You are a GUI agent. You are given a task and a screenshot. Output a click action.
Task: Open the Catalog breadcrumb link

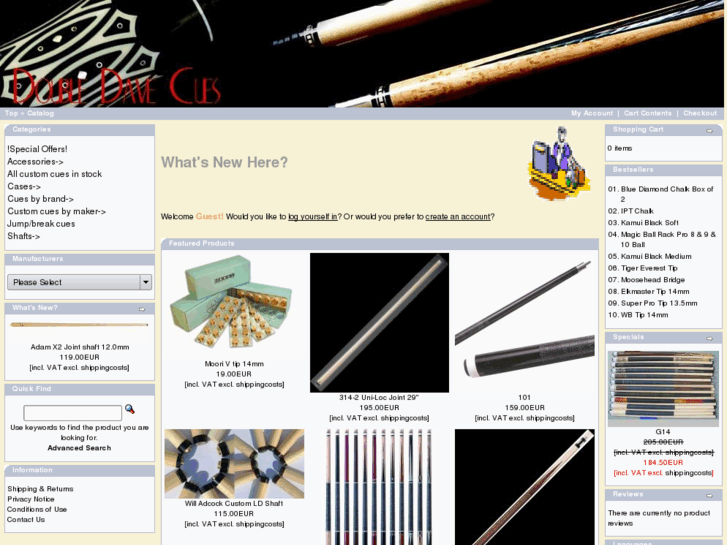pyautogui.click(x=40, y=113)
